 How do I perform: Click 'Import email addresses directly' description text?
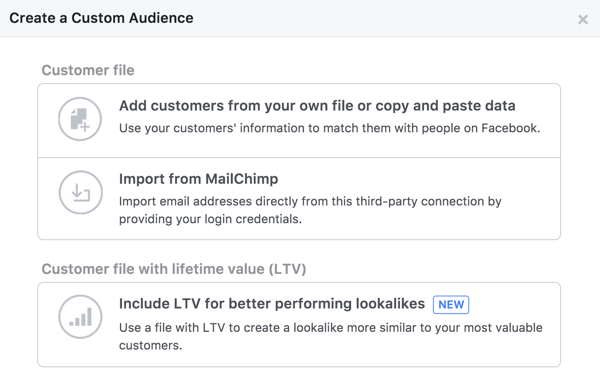[310, 210]
